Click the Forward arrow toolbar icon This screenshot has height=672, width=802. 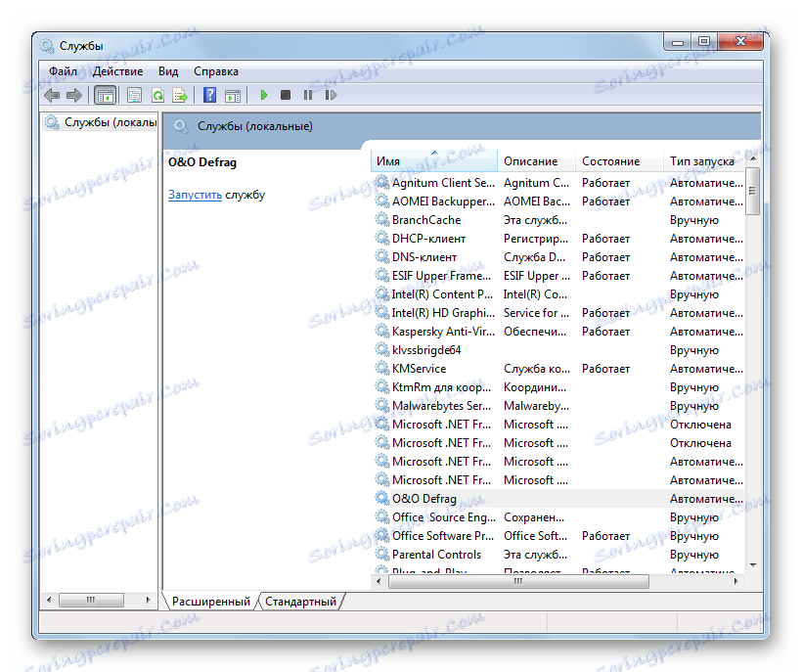pyautogui.click(x=74, y=95)
